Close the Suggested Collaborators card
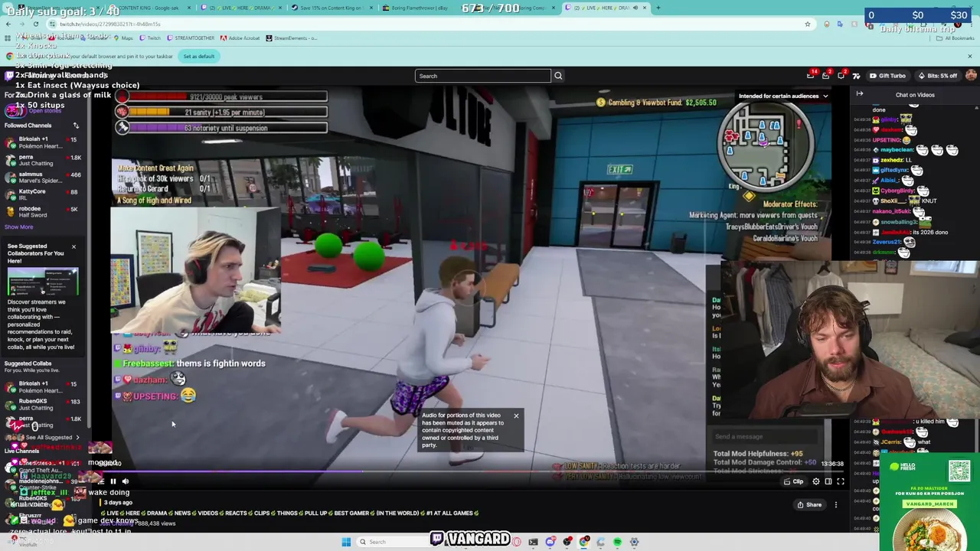 73,246
